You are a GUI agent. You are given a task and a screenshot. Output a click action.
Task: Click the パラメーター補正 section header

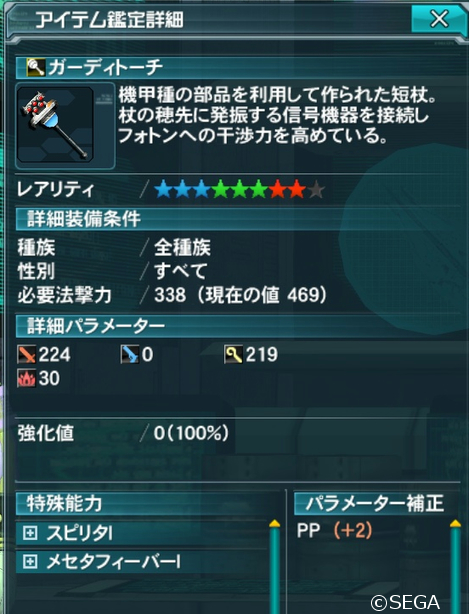[377, 504]
